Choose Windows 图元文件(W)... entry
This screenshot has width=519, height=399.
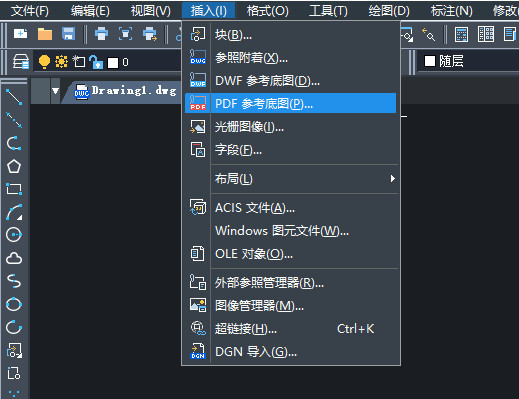point(290,231)
